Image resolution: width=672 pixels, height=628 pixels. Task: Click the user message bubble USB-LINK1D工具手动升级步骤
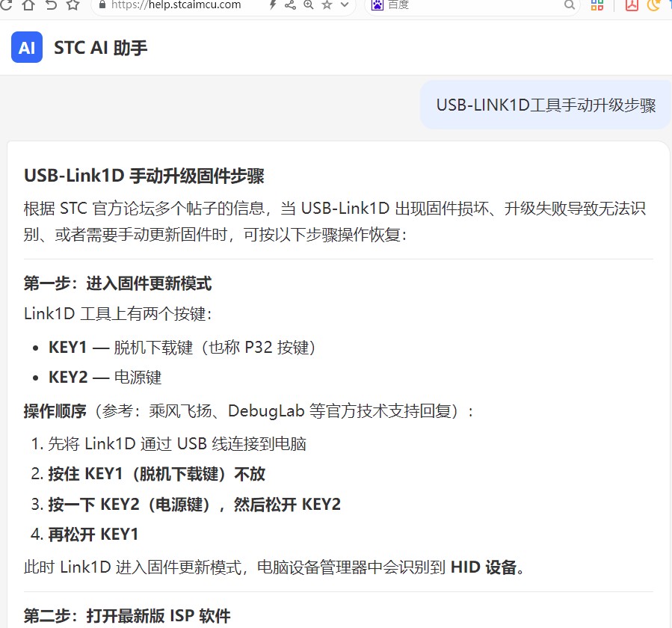click(x=546, y=105)
